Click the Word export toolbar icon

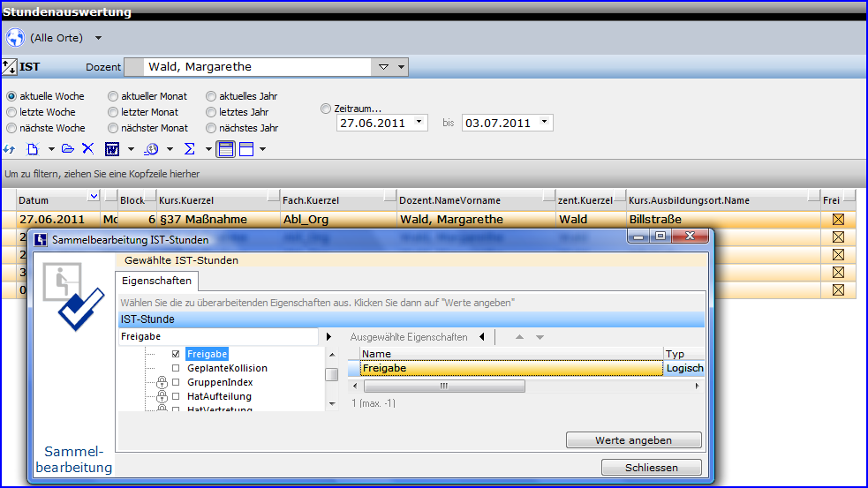click(112, 149)
